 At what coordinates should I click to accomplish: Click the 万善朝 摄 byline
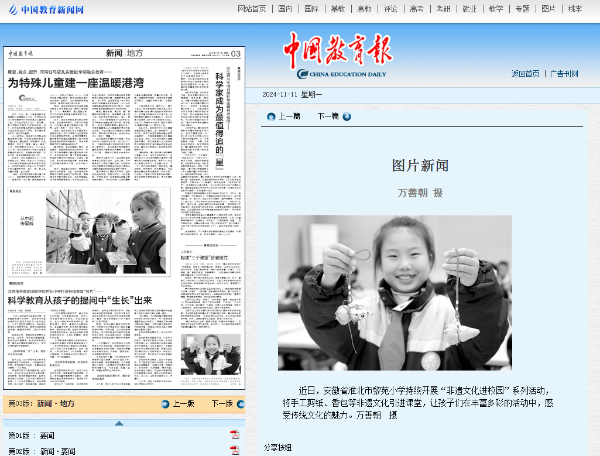pos(420,193)
